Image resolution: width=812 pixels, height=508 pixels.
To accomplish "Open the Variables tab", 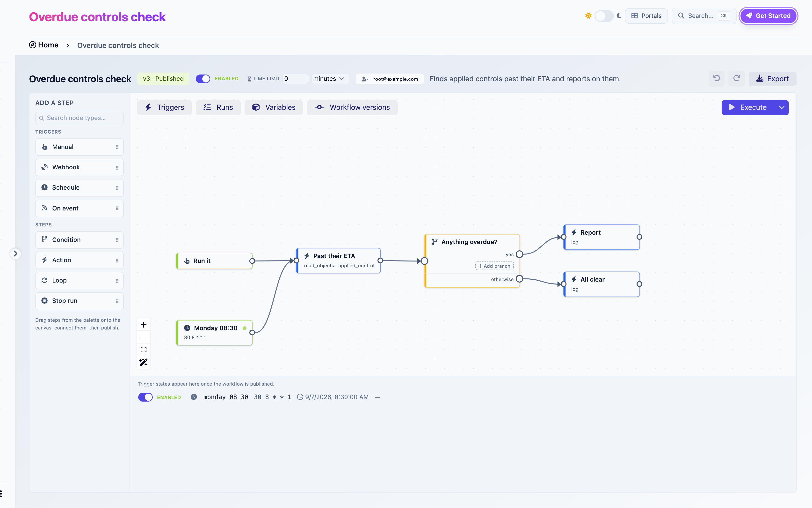I will (274, 107).
